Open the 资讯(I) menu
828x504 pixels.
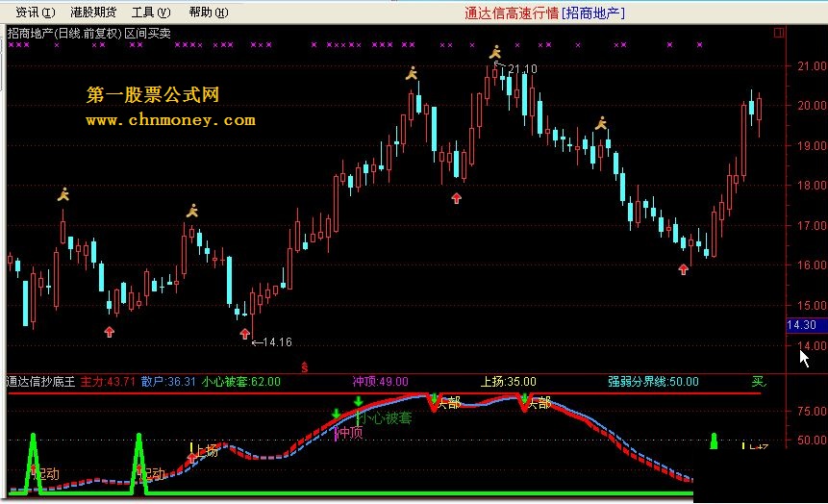[36, 13]
